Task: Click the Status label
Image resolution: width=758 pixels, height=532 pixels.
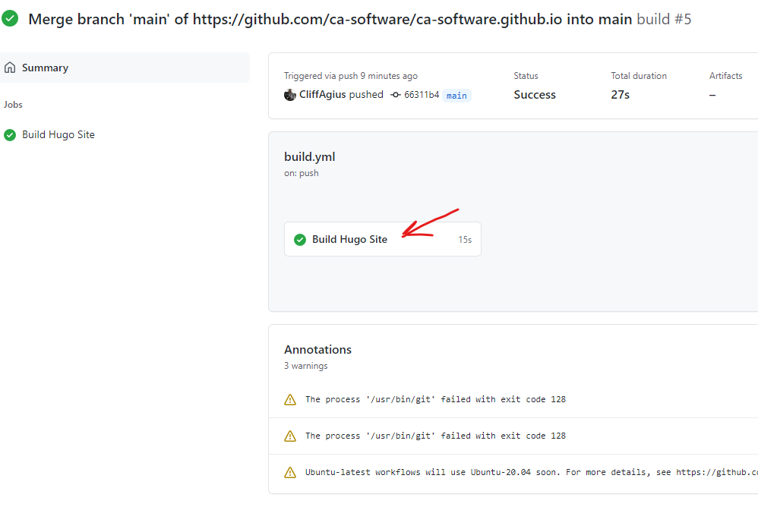Action: pyautogui.click(x=526, y=76)
